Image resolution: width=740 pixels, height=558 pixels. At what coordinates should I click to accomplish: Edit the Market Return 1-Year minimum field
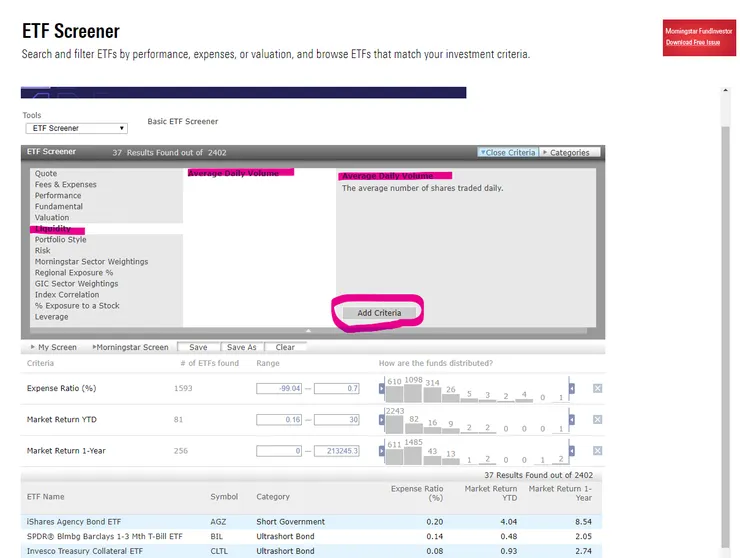[279, 451]
